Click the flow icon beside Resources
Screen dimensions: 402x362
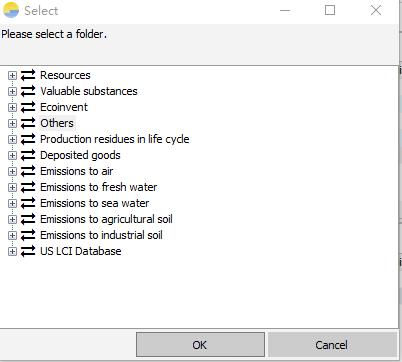(28, 75)
